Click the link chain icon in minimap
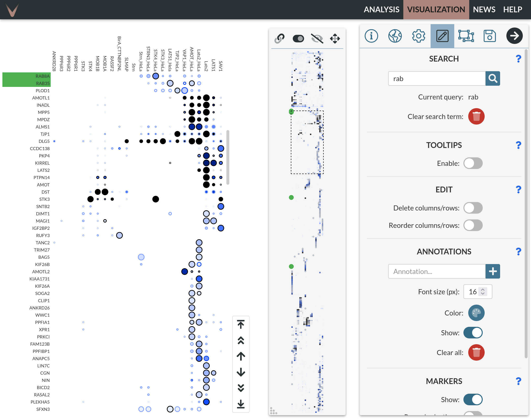Screen dimensions: 531x420 click(279, 39)
